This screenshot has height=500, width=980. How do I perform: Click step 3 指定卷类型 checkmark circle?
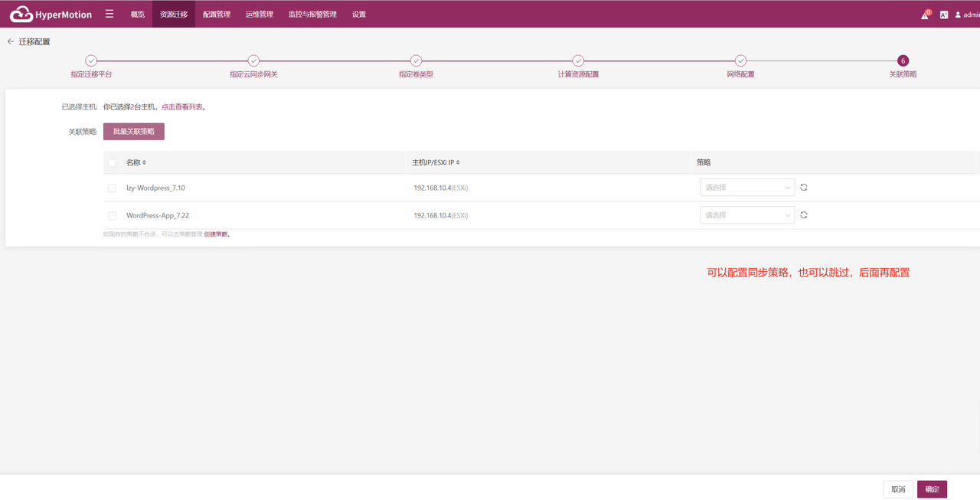click(416, 60)
